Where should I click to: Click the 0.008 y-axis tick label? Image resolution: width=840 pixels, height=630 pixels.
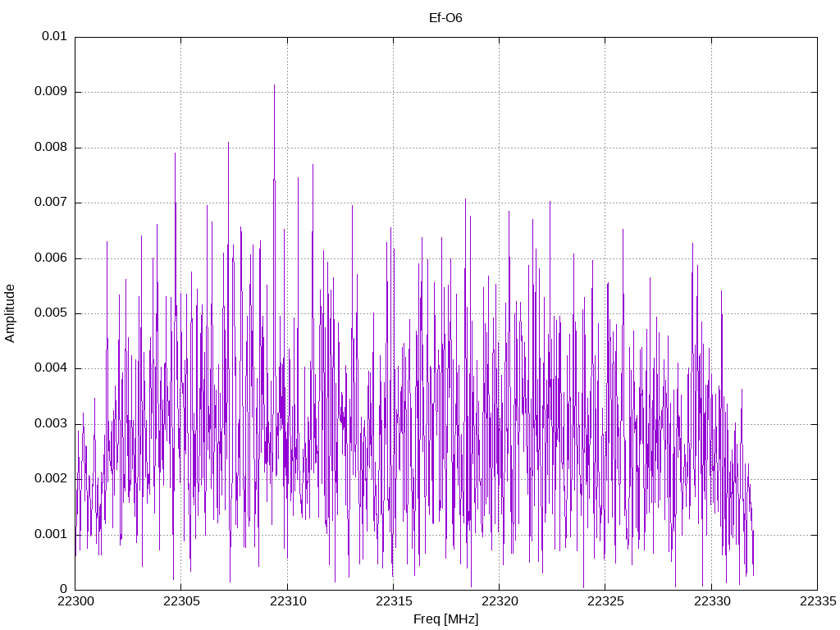[x=51, y=148]
